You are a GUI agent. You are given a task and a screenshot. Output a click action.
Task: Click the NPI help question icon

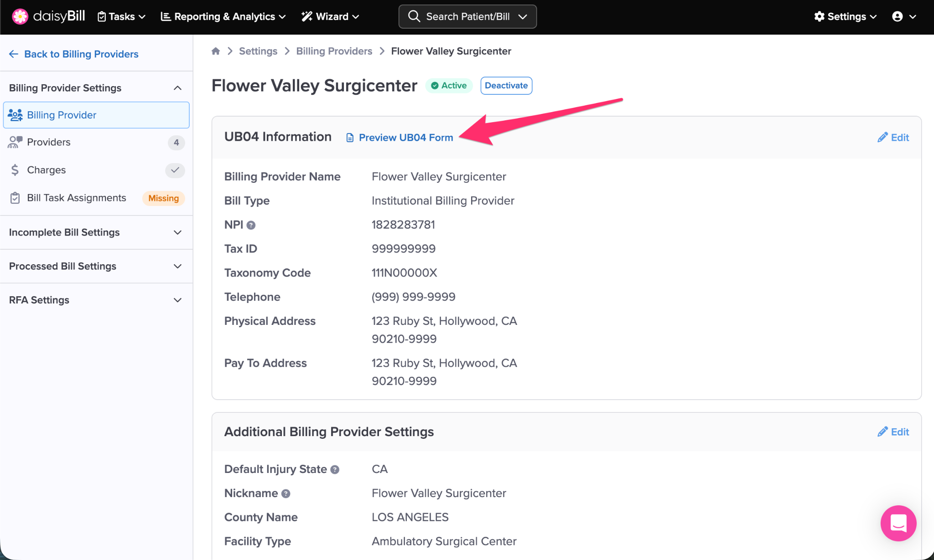[x=251, y=225]
